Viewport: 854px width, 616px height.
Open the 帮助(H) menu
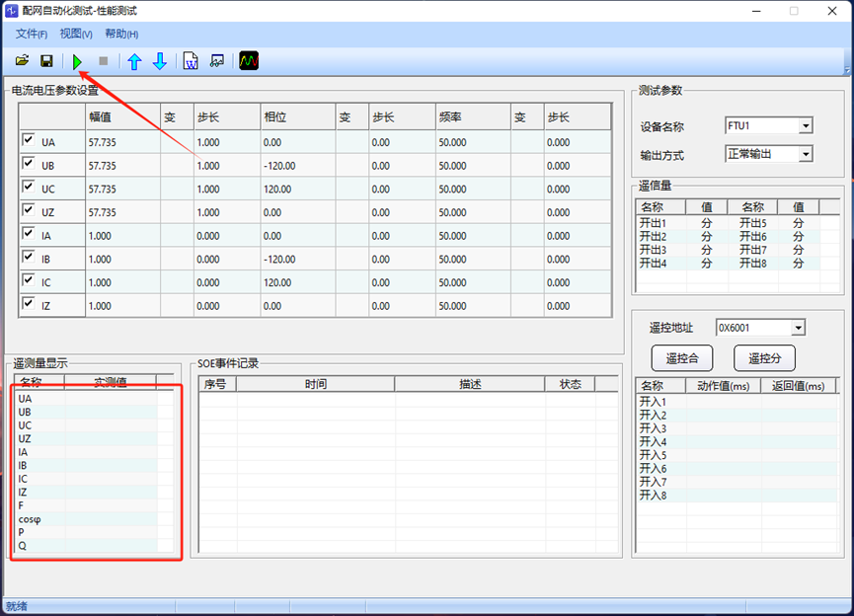[120, 35]
